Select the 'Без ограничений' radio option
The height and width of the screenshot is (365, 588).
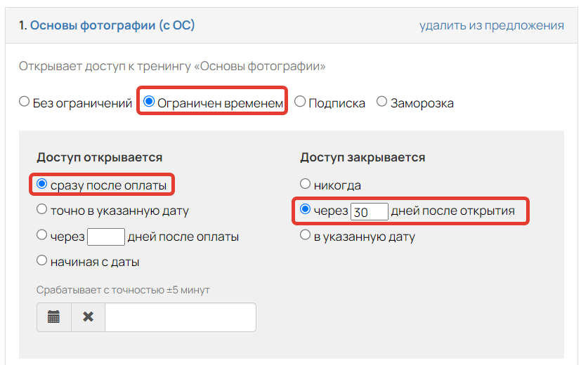point(25,102)
